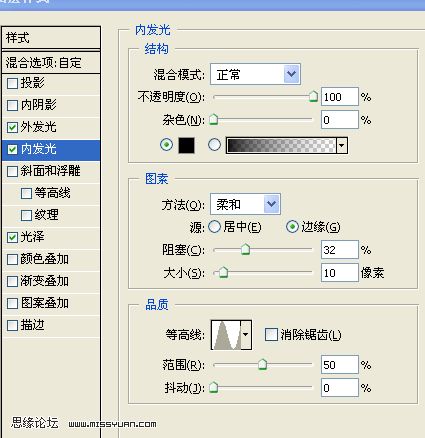This screenshot has width=425, height=438.
Task: Click the 大小 size slider handle
Action: tap(223, 272)
